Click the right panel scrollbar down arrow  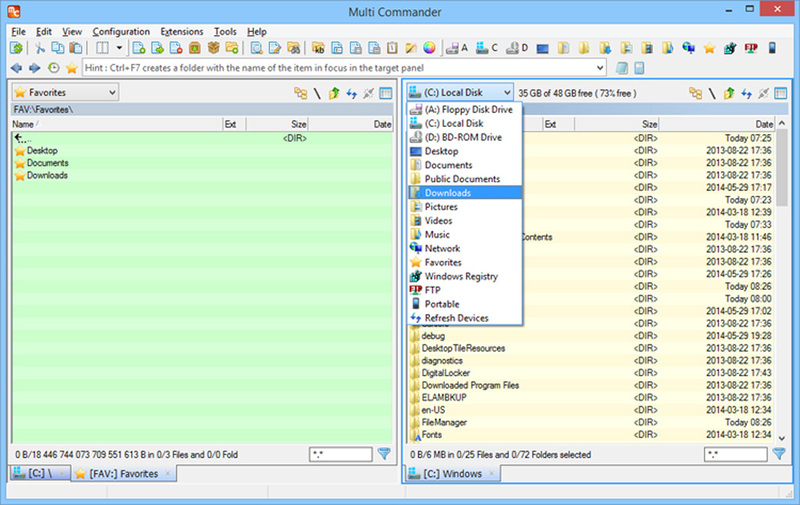tap(782, 438)
